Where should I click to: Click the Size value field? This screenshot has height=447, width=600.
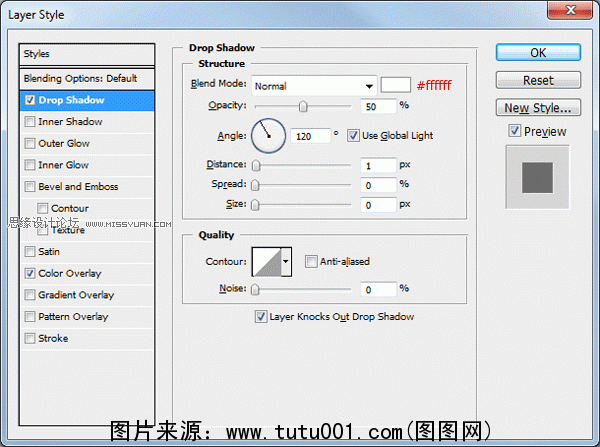pyautogui.click(x=378, y=205)
